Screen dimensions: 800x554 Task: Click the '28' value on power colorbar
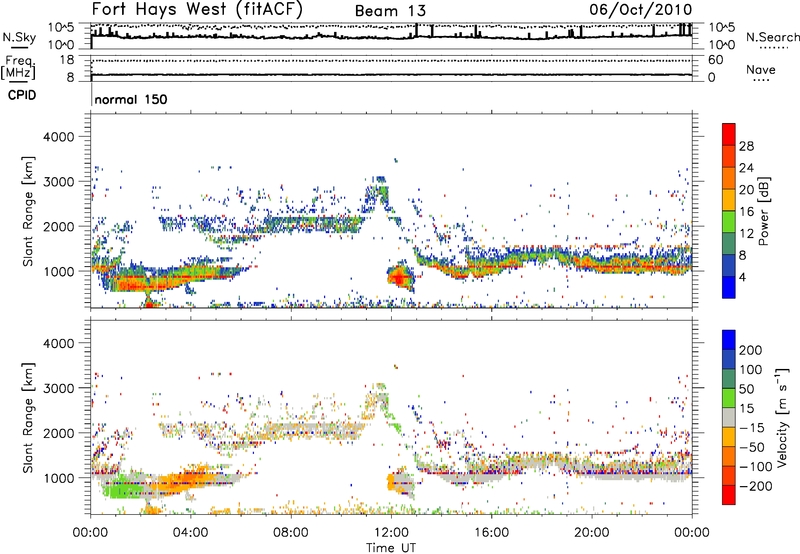[746, 146]
